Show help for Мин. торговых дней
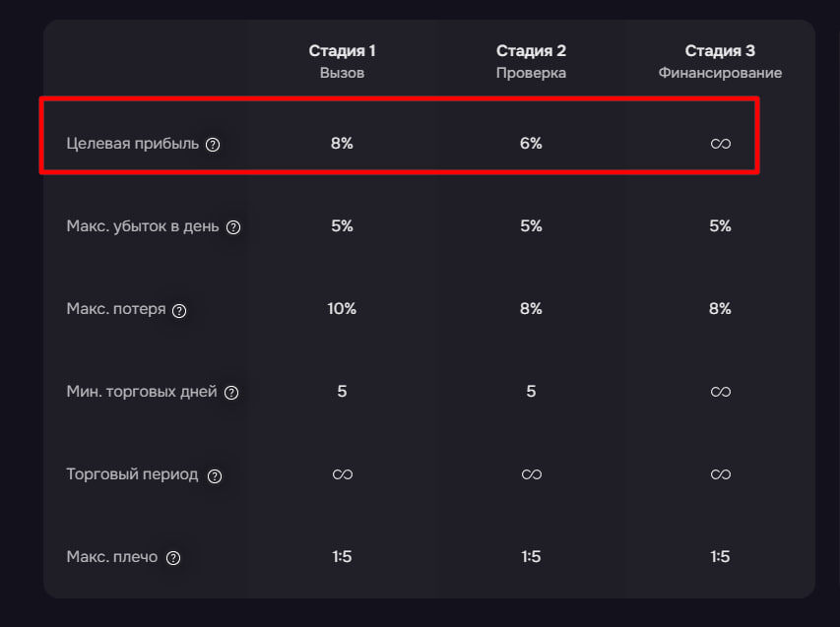This screenshot has width=840, height=627. 231,393
